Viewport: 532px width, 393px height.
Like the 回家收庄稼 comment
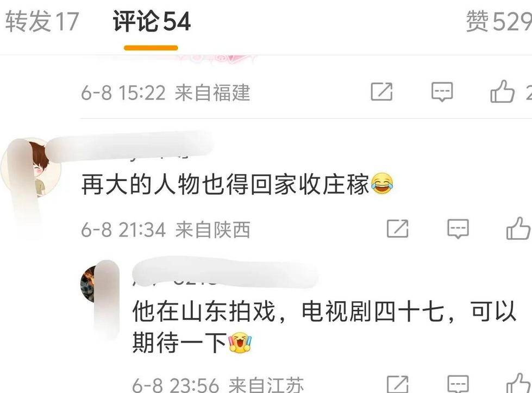pos(518,228)
